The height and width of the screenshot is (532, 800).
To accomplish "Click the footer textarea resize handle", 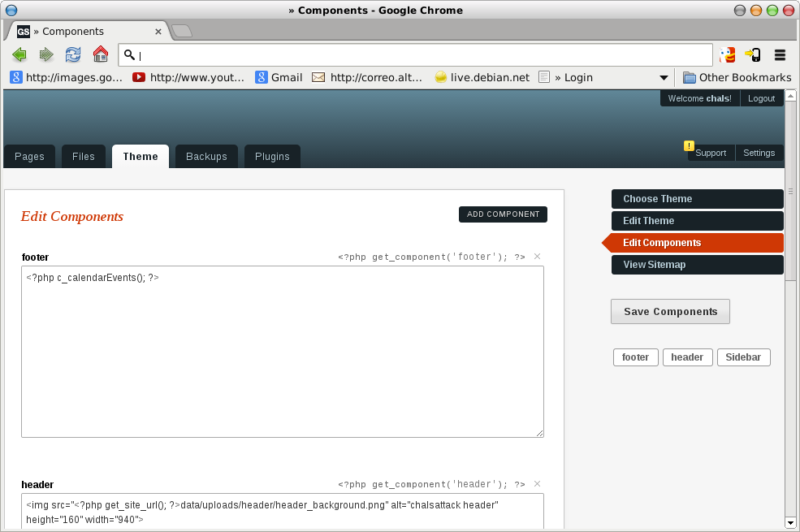I will pos(540,434).
